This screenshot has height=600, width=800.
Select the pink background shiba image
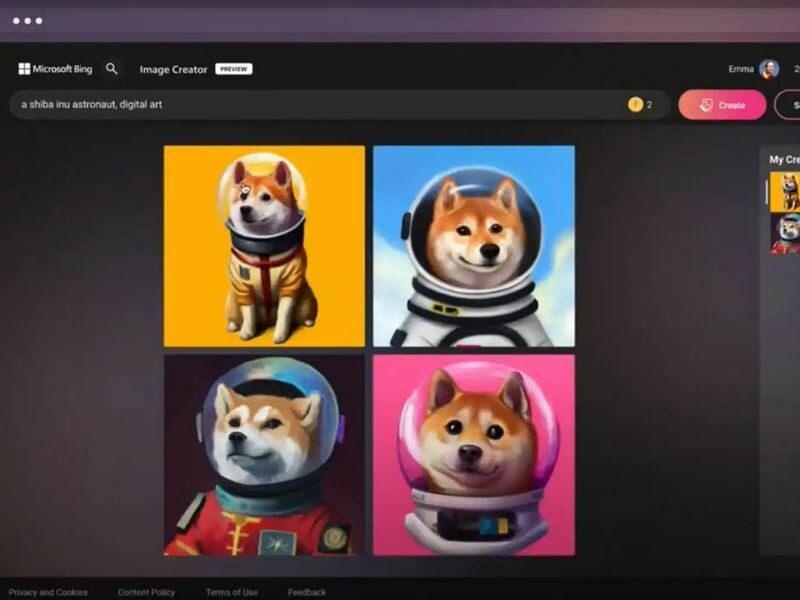click(x=474, y=454)
